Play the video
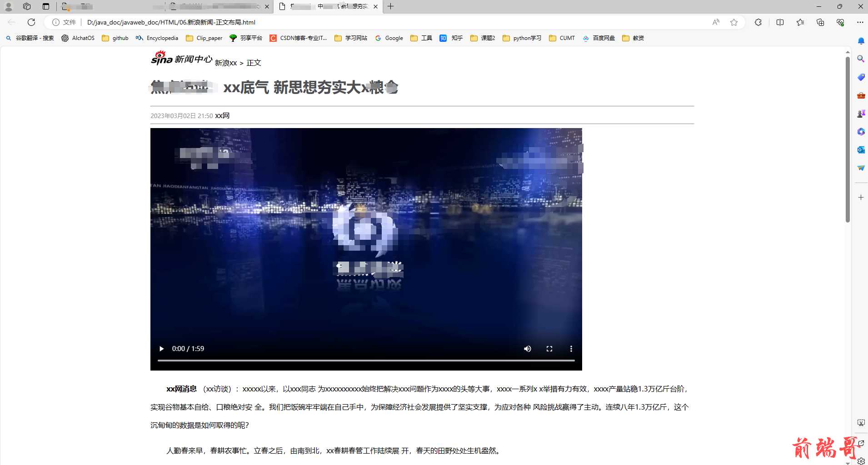The image size is (868, 465). [161, 349]
